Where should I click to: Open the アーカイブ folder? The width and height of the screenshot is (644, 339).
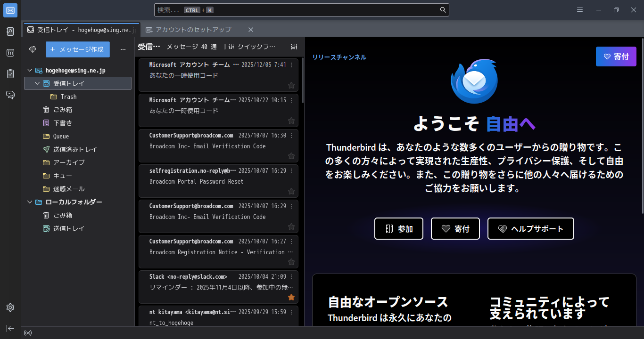coord(78,162)
